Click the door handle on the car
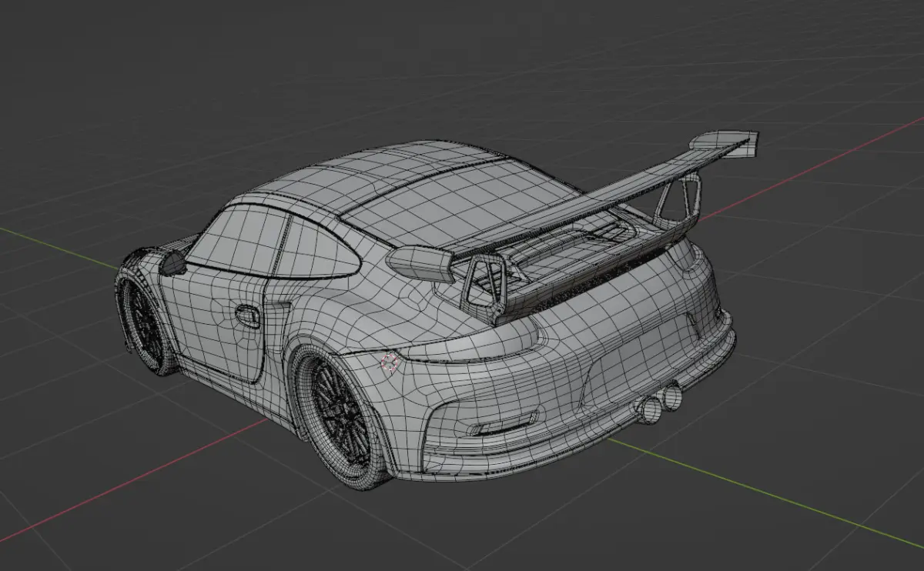 click(247, 316)
